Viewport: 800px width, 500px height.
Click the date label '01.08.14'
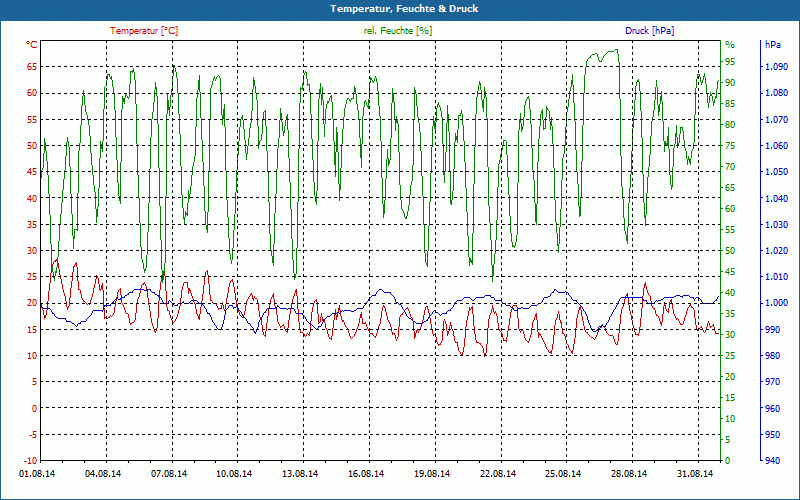click(x=37, y=474)
